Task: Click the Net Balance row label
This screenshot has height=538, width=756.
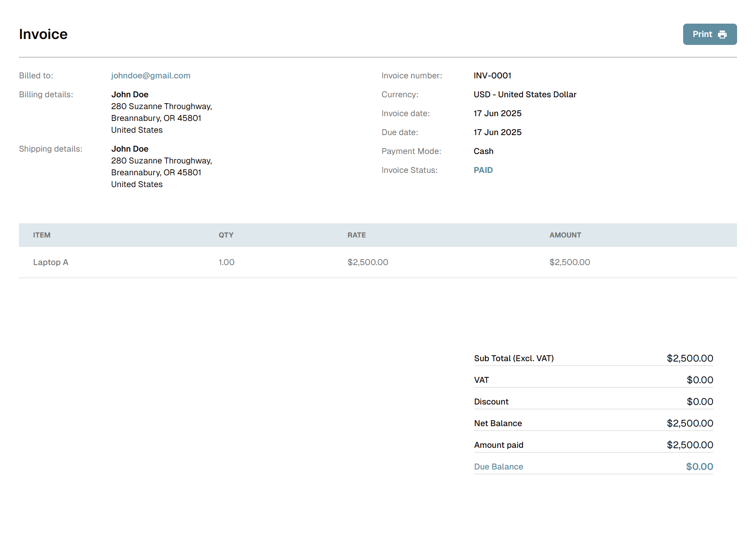Action: click(x=498, y=423)
